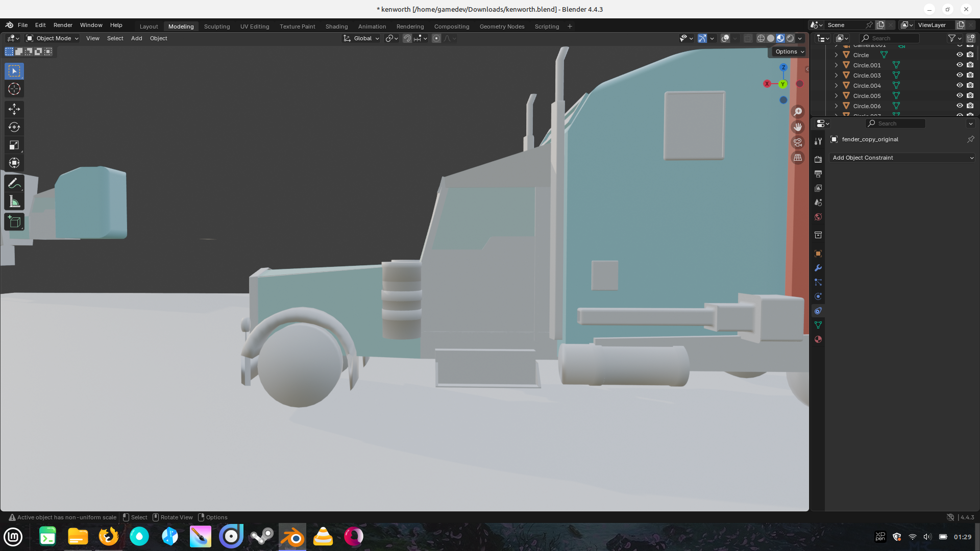Viewport: 980px width, 551px height.
Task: Open the Object Data mesh tab
Action: point(818,325)
